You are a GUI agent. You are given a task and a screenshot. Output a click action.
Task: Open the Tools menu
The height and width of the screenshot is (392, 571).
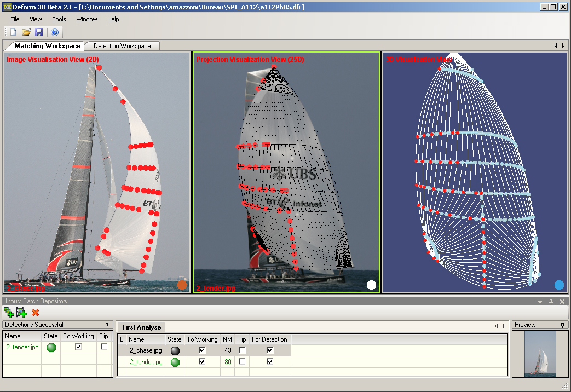pyautogui.click(x=59, y=19)
